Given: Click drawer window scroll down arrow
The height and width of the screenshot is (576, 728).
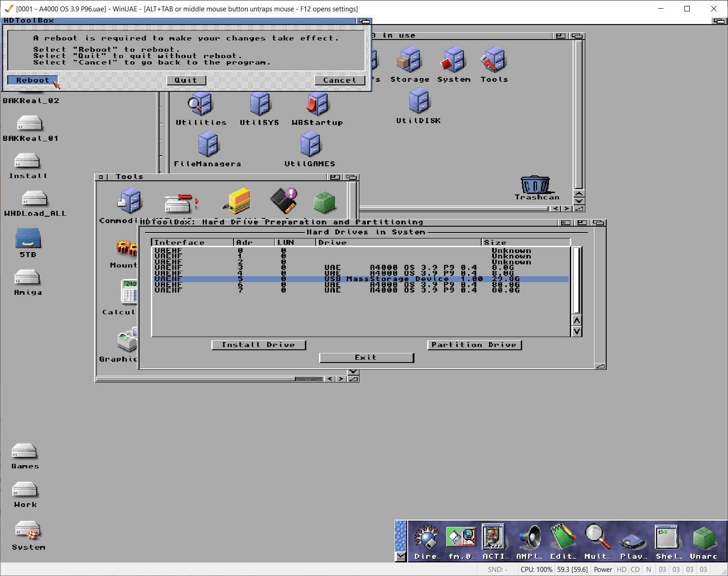Looking at the screenshot, I should pyautogui.click(x=579, y=201).
